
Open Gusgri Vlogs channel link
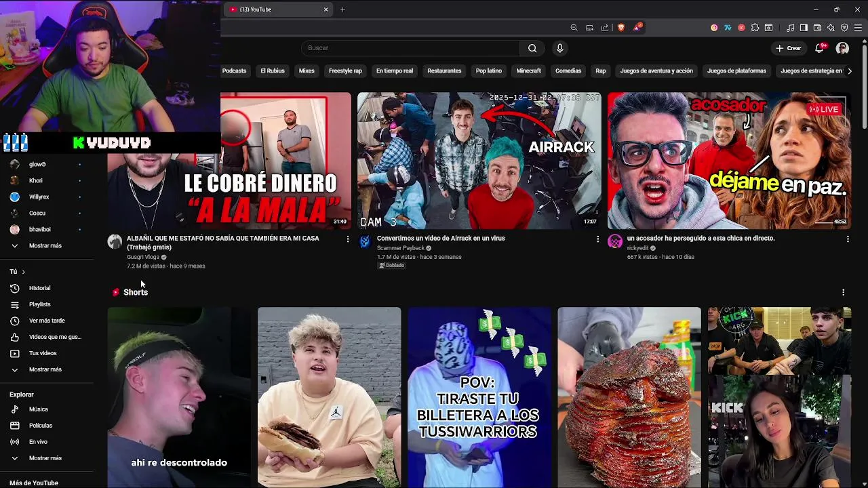pos(142,258)
